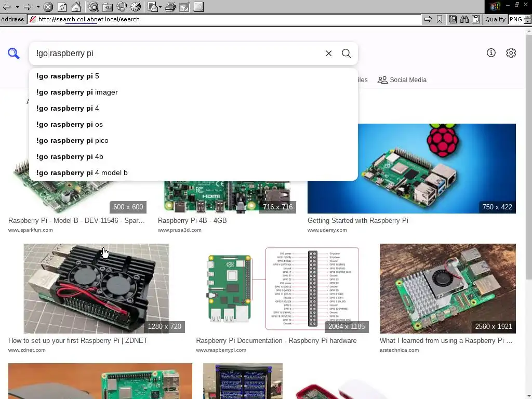Click the clipboard paste icon

pyautogui.click(x=476, y=19)
